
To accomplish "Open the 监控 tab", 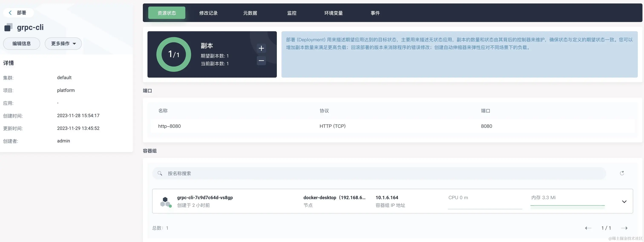I will pyautogui.click(x=292, y=13).
